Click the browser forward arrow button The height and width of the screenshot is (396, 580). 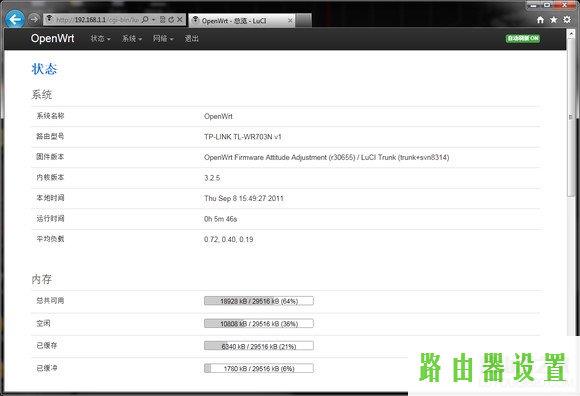[34, 18]
